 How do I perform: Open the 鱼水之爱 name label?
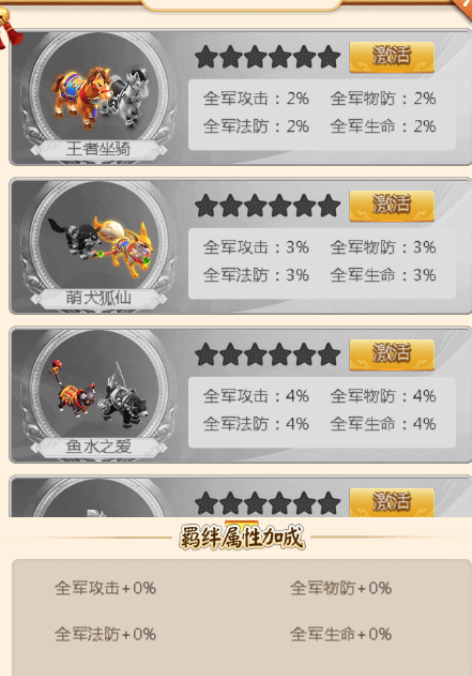98,447
